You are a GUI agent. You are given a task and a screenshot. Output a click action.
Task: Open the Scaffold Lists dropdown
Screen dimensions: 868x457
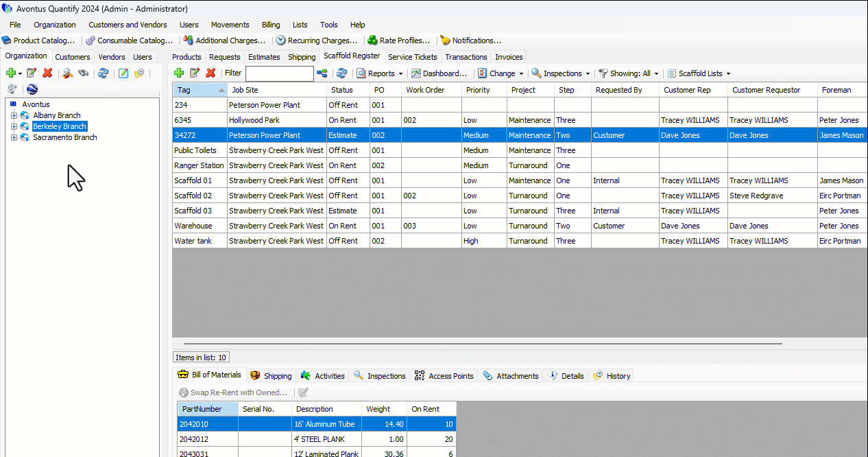[x=699, y=73]
